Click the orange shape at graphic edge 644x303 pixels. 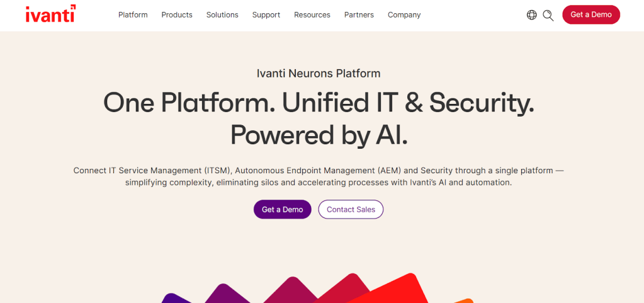coord(465,300)
